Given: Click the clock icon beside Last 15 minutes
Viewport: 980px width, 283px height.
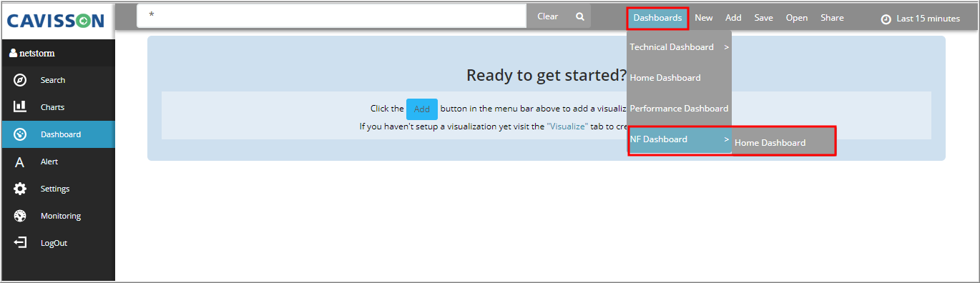Looking at the screenshot, I should click(x=886, y=19).
